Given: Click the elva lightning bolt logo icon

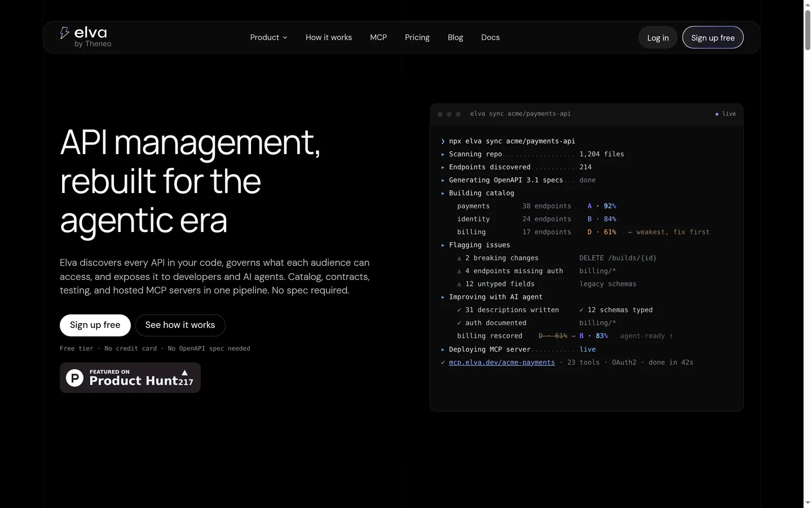Looking at the screenshot, I should [x=64, y=33].
